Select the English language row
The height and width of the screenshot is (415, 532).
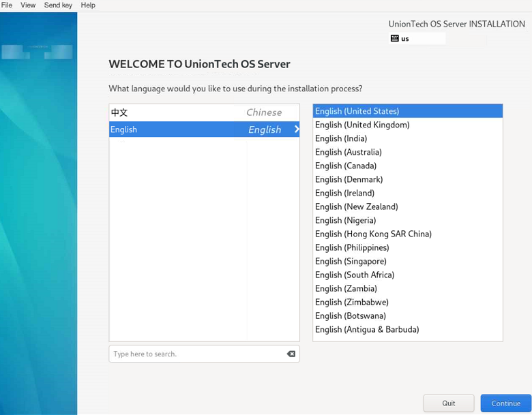[x=204, y=129]
